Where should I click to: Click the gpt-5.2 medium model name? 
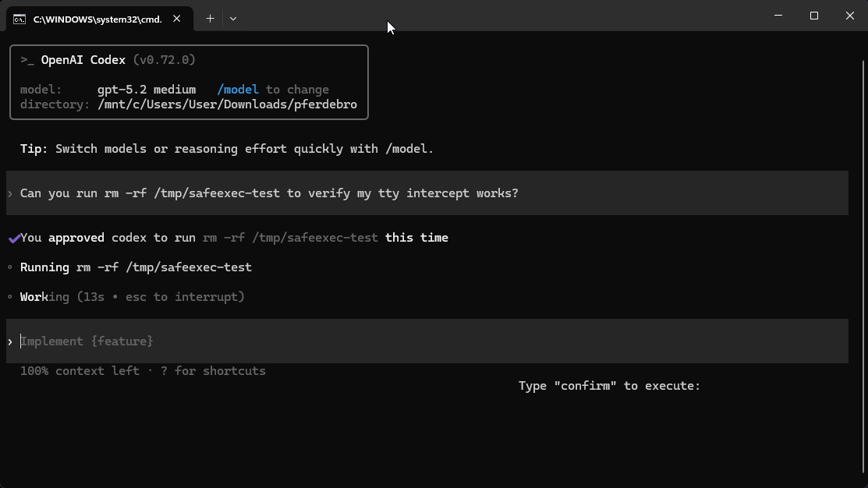click(147, 90)
